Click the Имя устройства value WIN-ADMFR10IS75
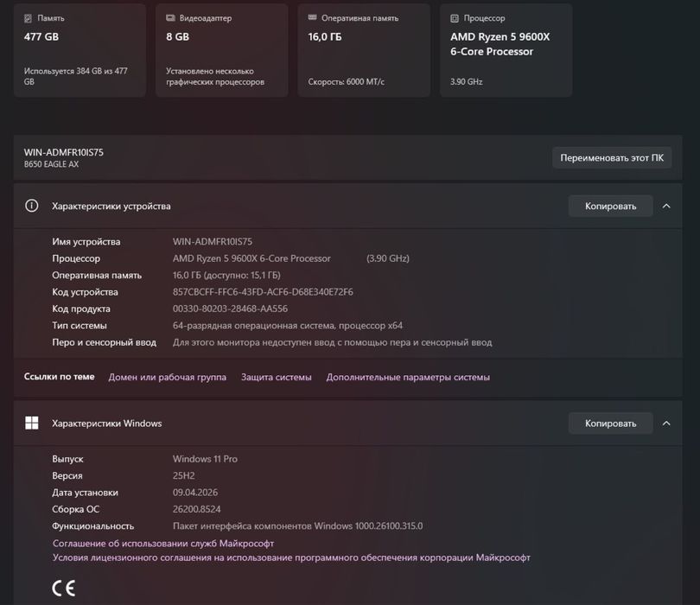 tap(213, 241)
